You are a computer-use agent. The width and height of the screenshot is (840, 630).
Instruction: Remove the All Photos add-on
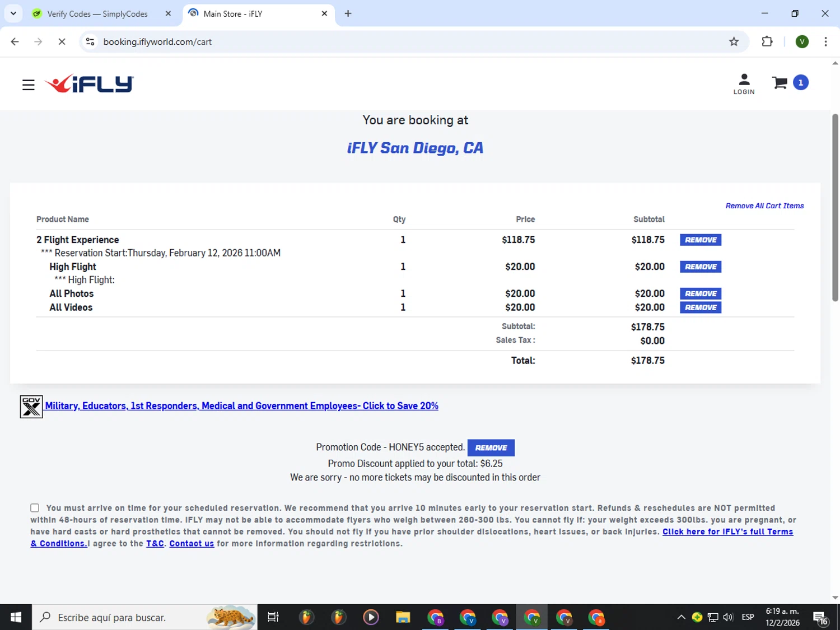click(701, 293)
